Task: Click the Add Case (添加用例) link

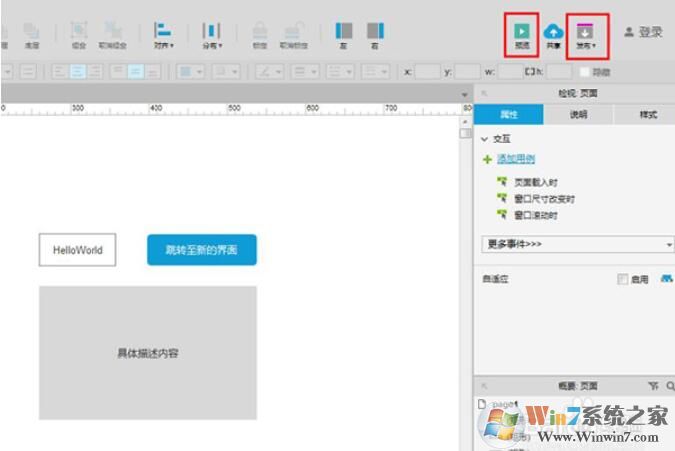Action: click(516, 159)
